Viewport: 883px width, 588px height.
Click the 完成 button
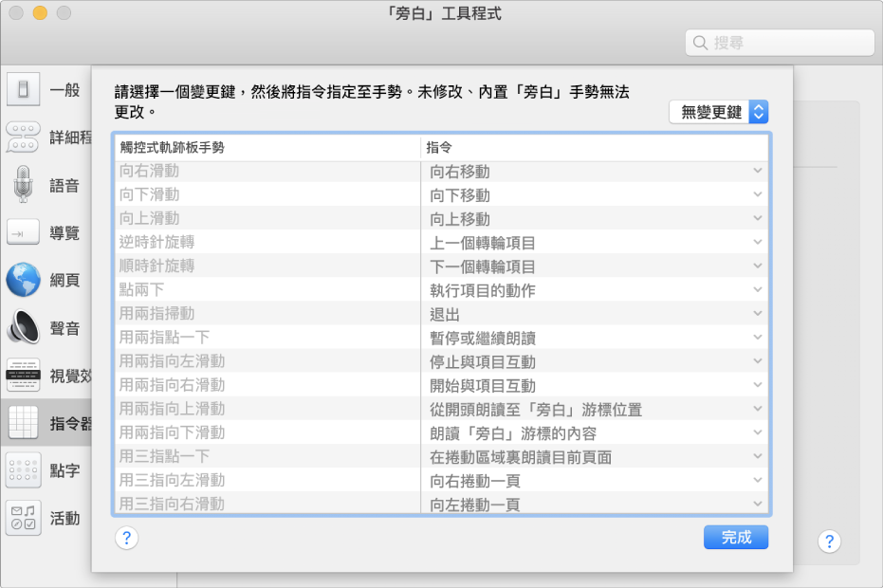736,538
